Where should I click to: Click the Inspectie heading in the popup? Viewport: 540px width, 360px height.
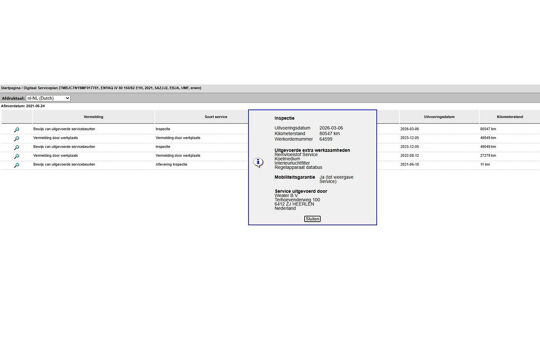[284, 118]
